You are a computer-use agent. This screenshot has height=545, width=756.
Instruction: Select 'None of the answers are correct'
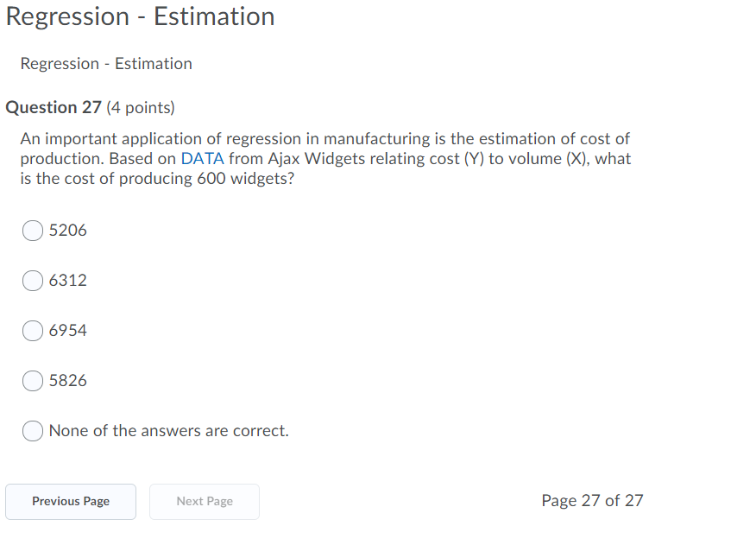click(x=32, y=431)
